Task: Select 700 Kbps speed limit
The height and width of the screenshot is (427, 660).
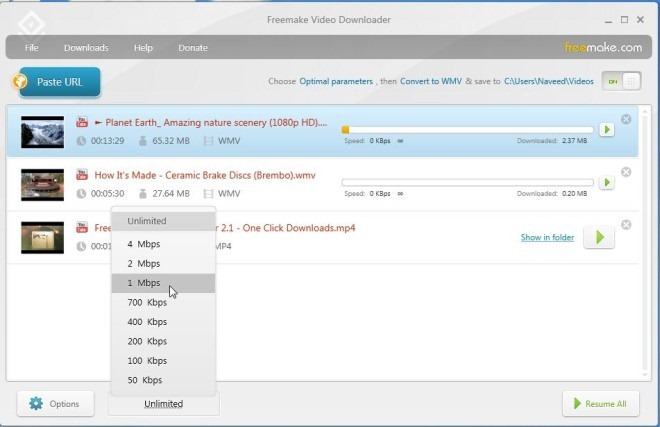Action: 164,302
